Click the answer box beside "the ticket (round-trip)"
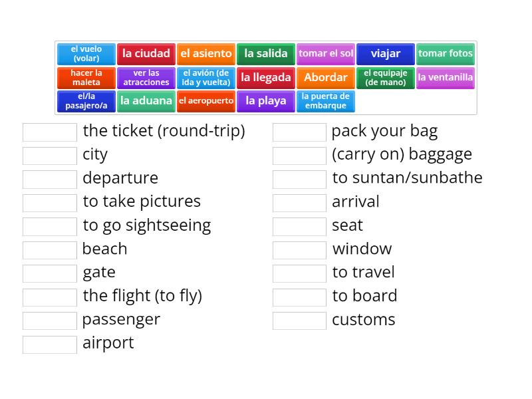 [49, 132]
